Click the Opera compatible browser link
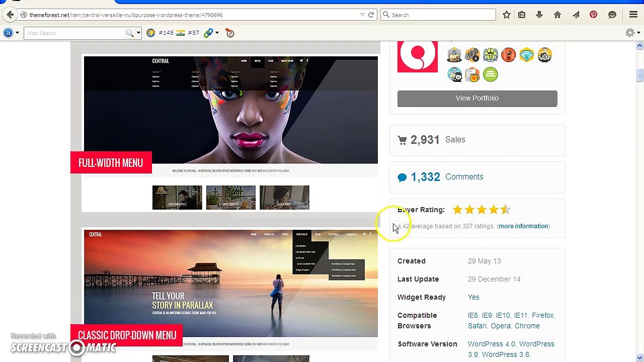Screen dimensions: 644x362 (x=501, y=326)
